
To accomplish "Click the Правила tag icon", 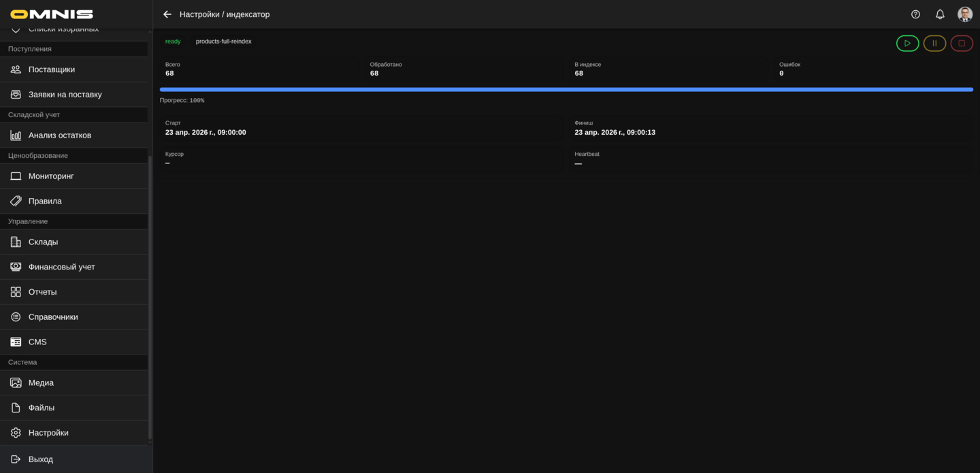I will click(16, 201).
